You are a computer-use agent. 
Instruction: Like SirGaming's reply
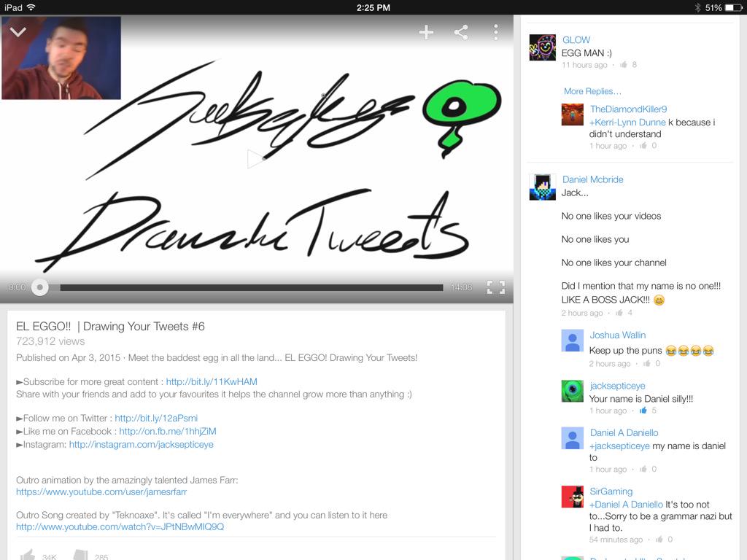point(659,540)
